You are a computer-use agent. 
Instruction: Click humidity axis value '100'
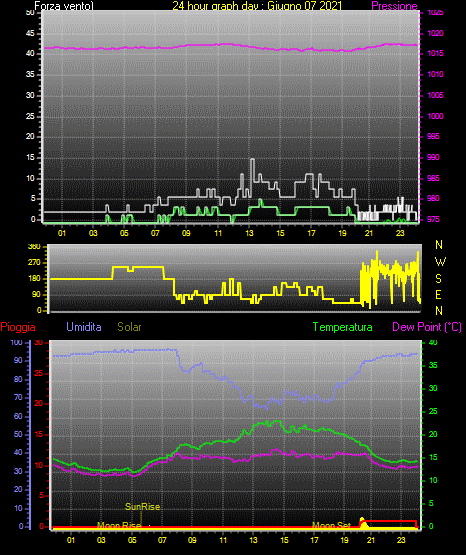[16, 342]
